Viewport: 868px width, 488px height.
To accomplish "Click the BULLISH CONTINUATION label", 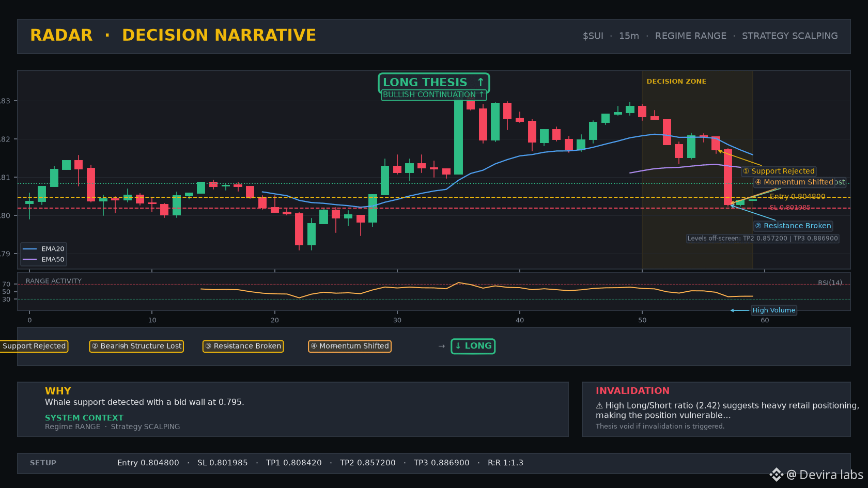I will [433, 95].
